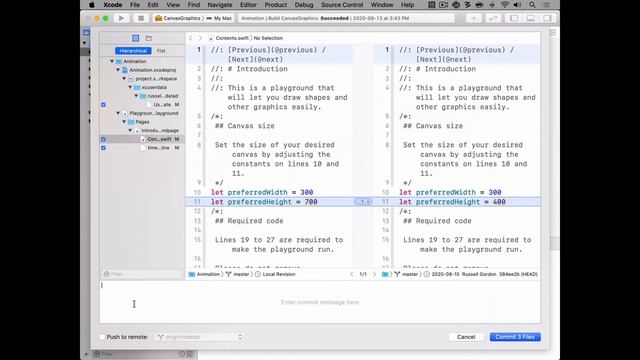The width and height of the screenshot is (640, 360).
Task: Open the Navigate menu
Action: click(220, 5)
